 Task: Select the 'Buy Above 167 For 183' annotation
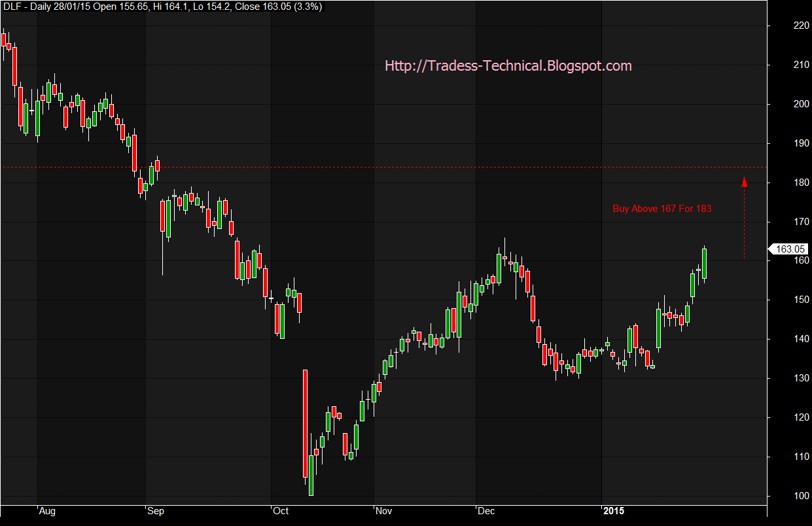pyautogui.click(x=662, y=209)
